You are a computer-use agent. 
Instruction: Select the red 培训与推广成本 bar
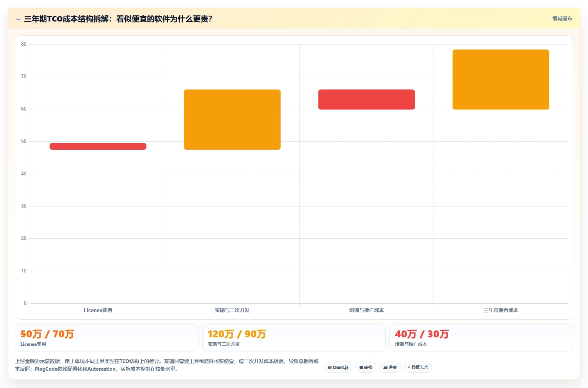[366, 100]
